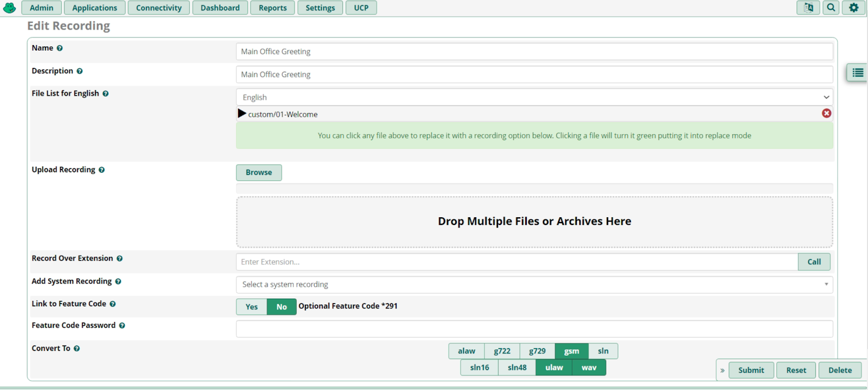Viewport: 868px width, 390px height.
Task: Open the UCP menu
Action: click(361, 8)
